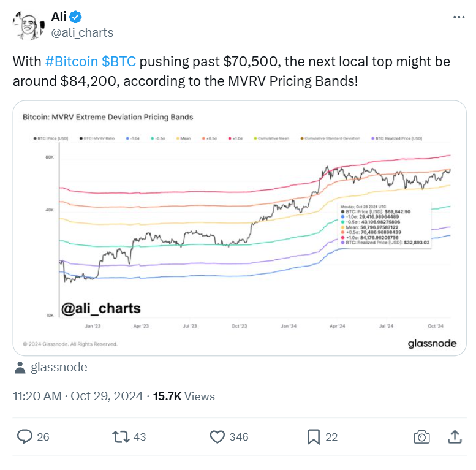Click the blue verified badge
The image size is (476, 470).
coord(75,17)
